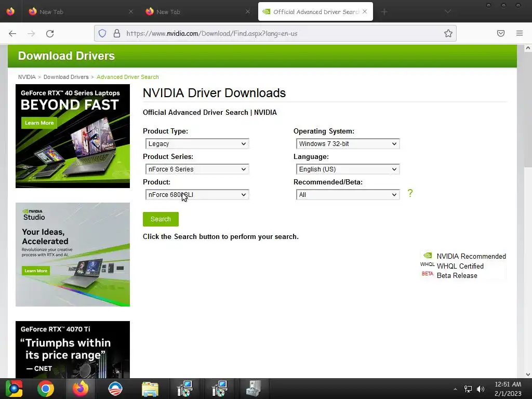
Task: Open a new tab with plus button
Action: [384, 12]
